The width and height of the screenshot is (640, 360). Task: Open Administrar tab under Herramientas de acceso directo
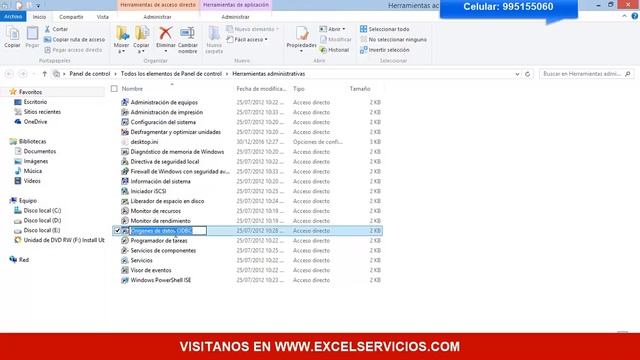coord(157,17)
